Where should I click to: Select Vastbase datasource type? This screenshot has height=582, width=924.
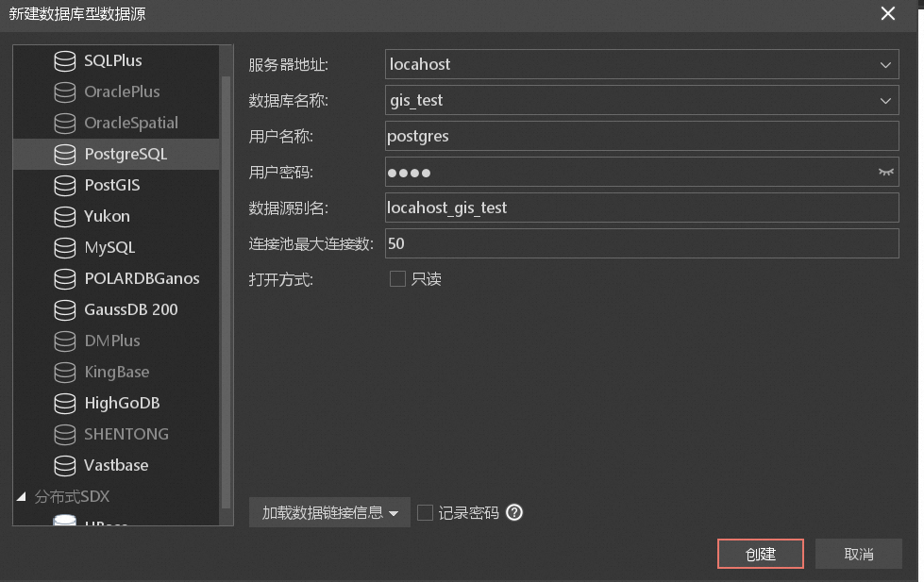tap(116, 466)
